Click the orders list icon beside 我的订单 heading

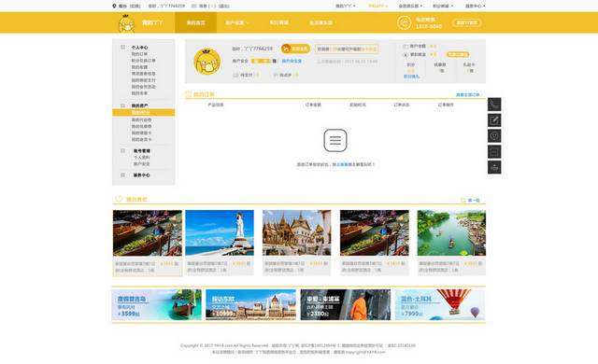click(x=188, y=94)
